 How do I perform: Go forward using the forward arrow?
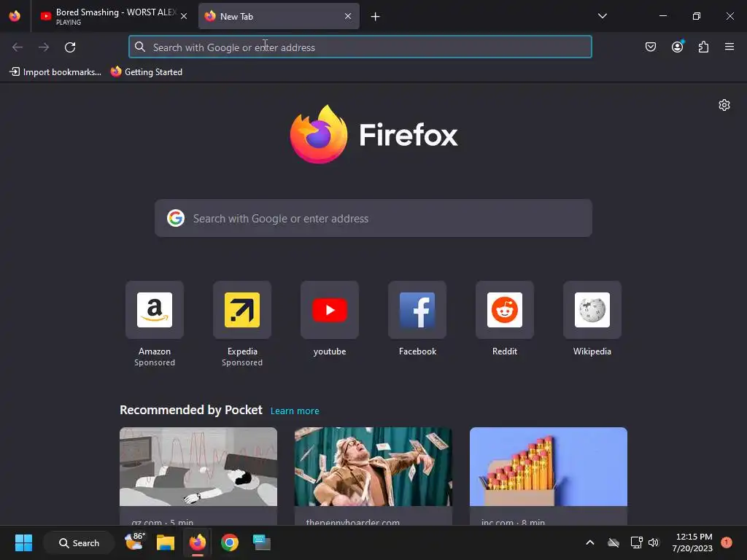click(44, 47)
